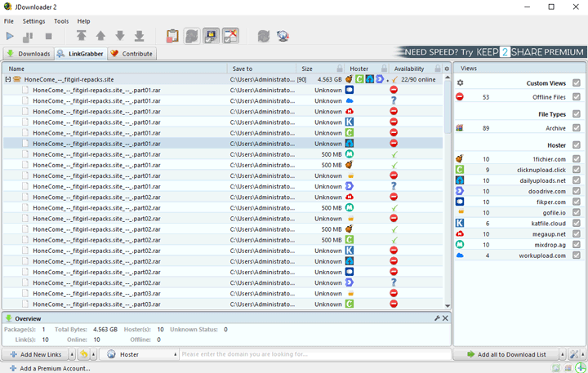Click the update check globe icon

pos(283,36)
